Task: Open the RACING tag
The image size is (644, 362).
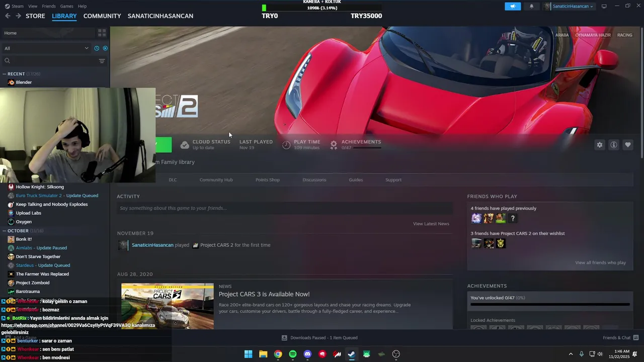Action: tap(625, 35)
